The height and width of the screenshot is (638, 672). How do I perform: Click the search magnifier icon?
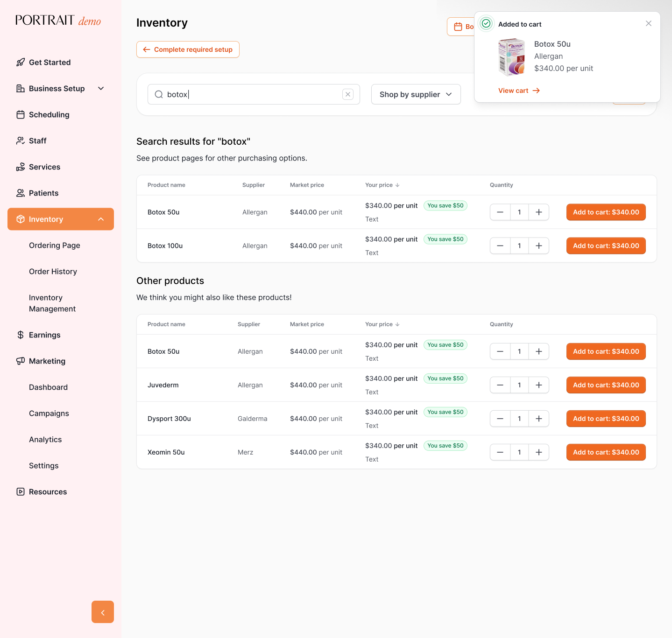coord(159,94)
